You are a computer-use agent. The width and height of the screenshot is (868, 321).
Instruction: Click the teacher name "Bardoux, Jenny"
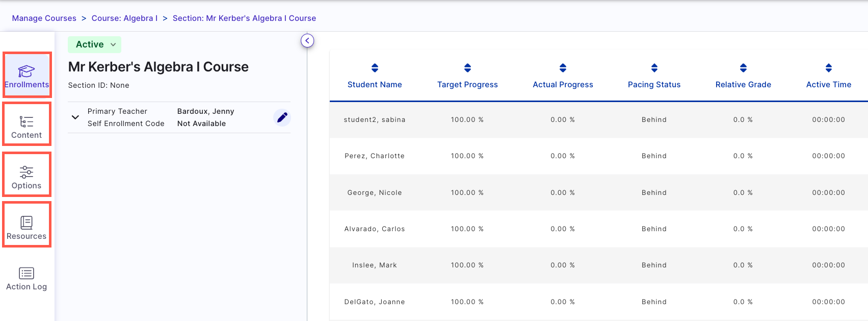click(206, 111)
